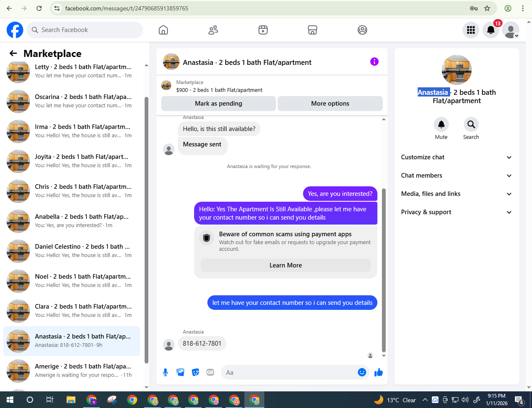Reload the page with browser refresh icon
Screen dimensions: 532x408
pyautogui.click(x=39, y=8)
